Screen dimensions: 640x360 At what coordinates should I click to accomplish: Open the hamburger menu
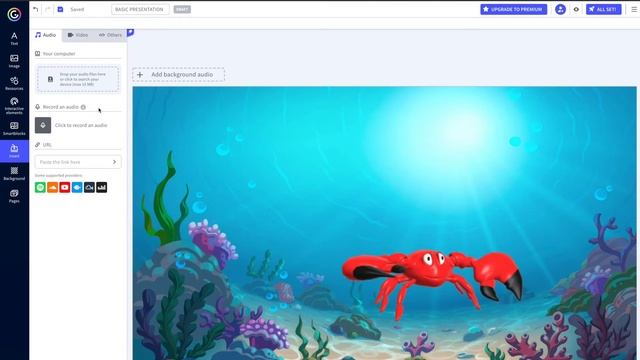pos(634,9)
